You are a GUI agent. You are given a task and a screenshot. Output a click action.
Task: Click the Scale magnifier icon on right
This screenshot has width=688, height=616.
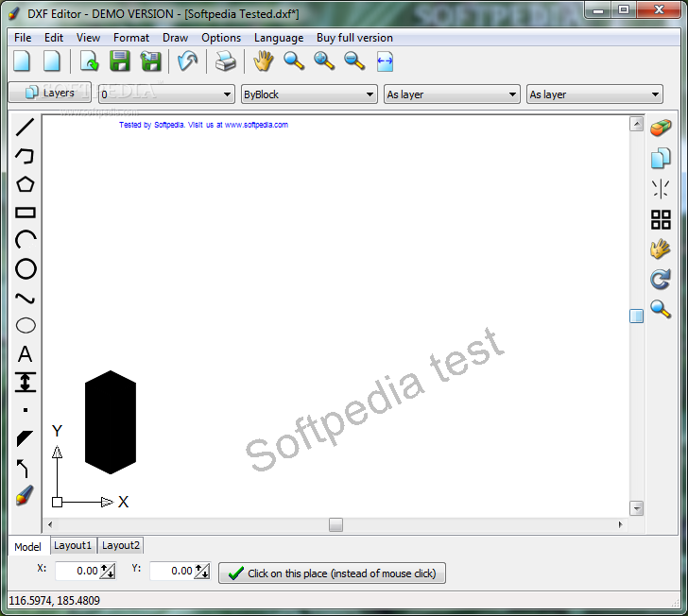tap(661, 309)
